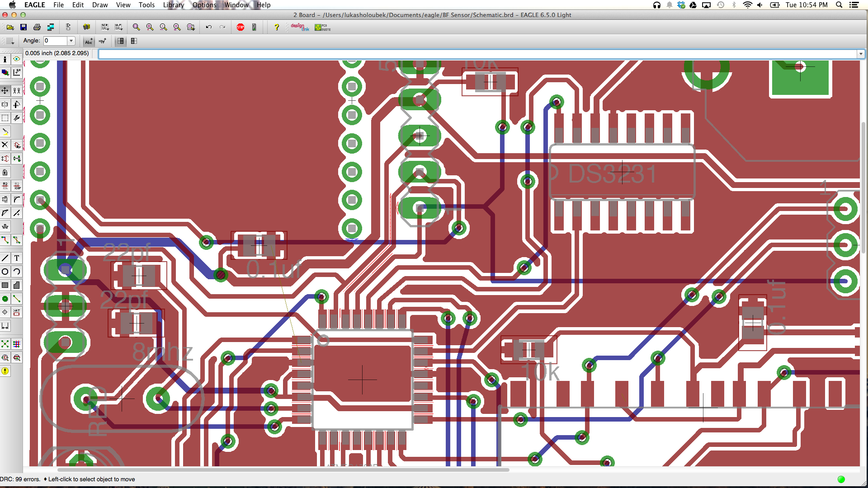Click inside the command line field

tap(477, 54)
